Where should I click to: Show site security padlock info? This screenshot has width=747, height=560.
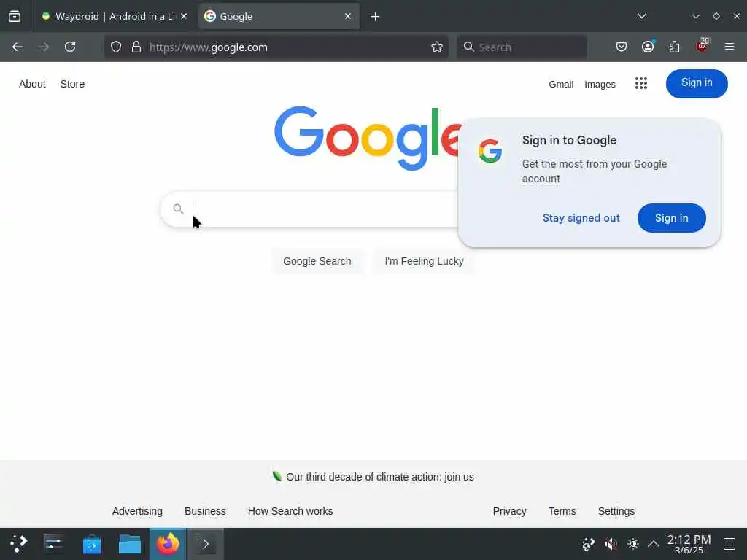(x=136, y=47)
